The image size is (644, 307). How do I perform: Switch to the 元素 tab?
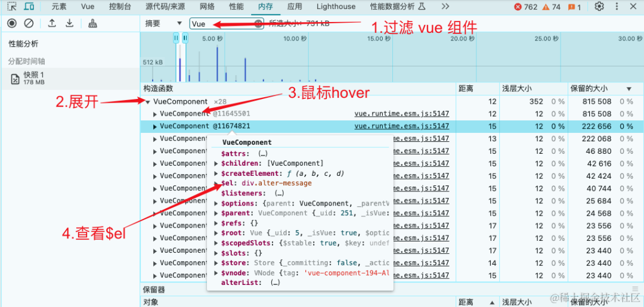pos(58,7)
